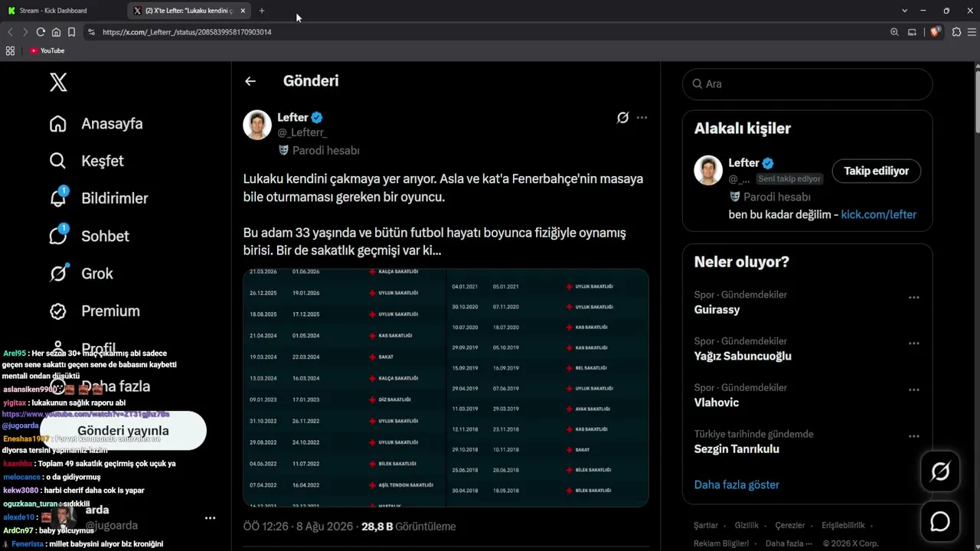Go back using the Gönderi back arrow
Image resolution: width=980 pixels, height=551 pixels.
point(250,81)
